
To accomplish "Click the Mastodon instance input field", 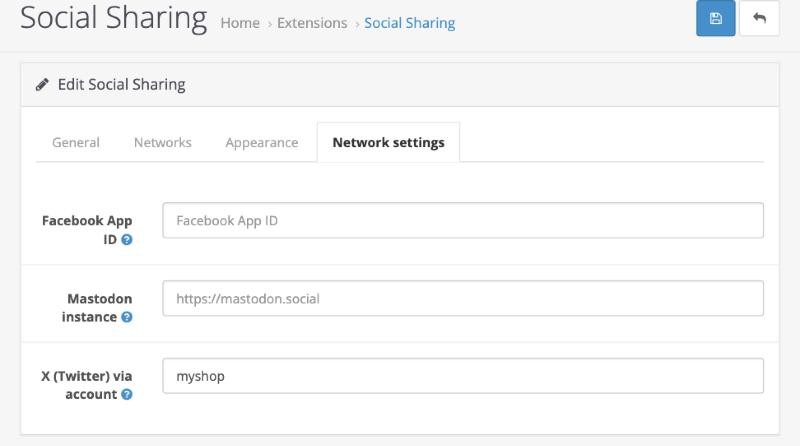I will point(463,298).
